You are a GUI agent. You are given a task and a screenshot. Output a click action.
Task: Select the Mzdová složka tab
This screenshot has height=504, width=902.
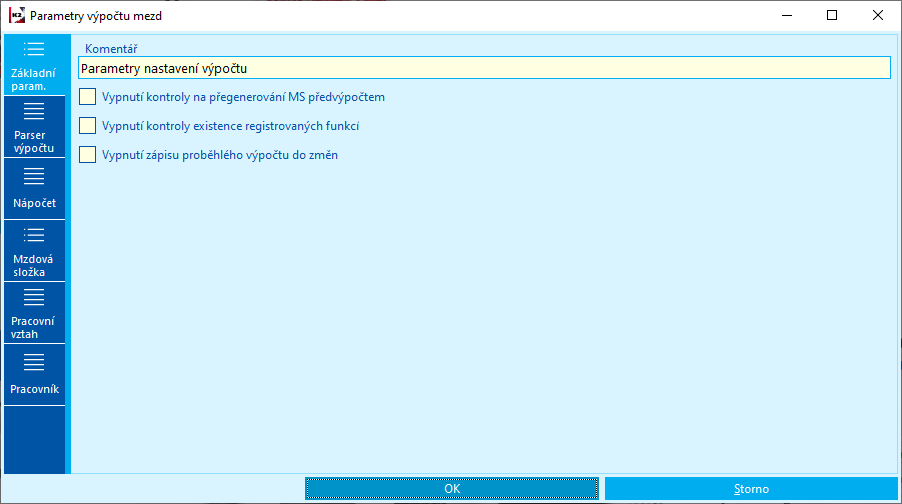[35, 251]
